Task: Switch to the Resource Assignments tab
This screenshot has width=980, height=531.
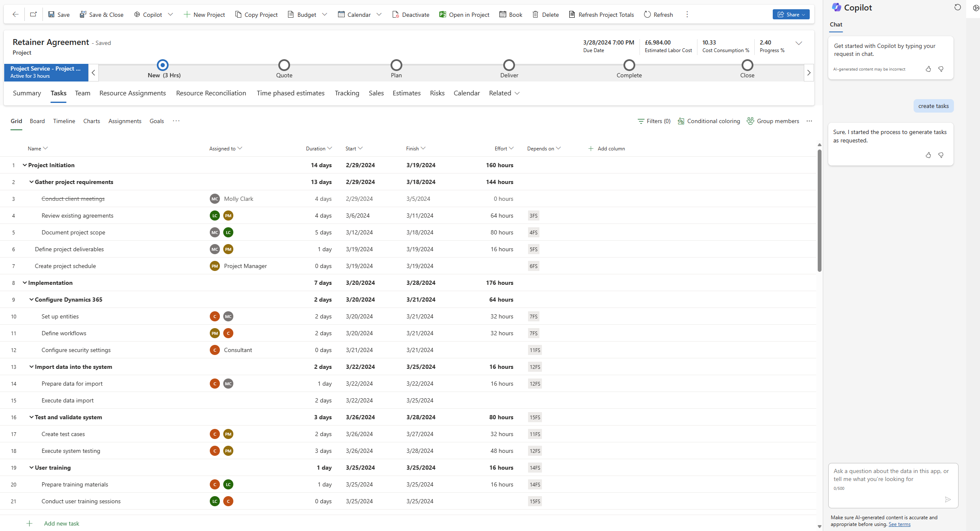Action: [132, 93]
